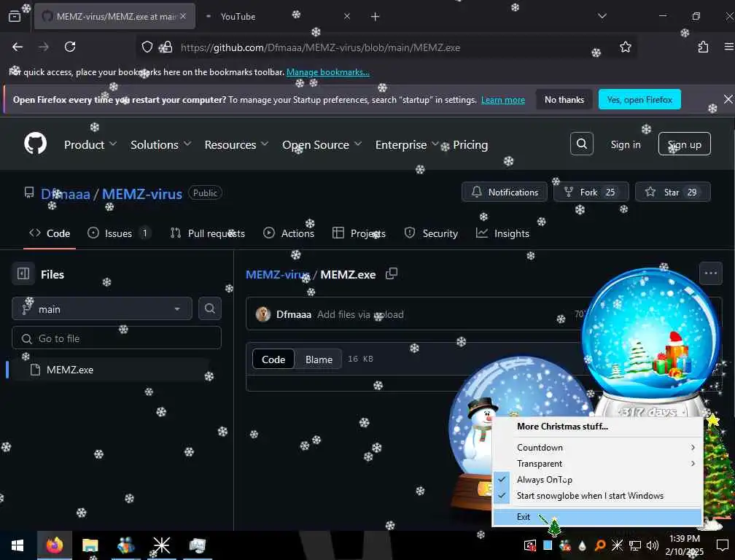This screenshot has width=735, height=560.
Task: Switch to the Blame view toggle
Action: tap(319, 359)
